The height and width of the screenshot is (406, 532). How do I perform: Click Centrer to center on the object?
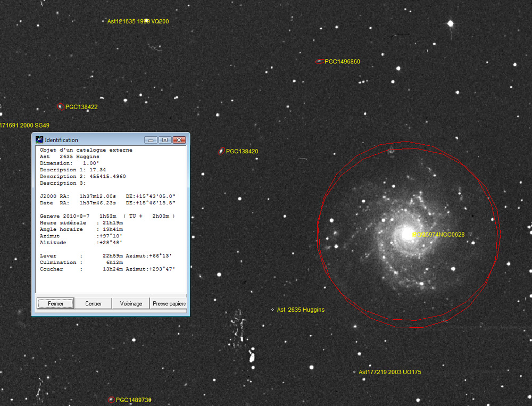93,303
